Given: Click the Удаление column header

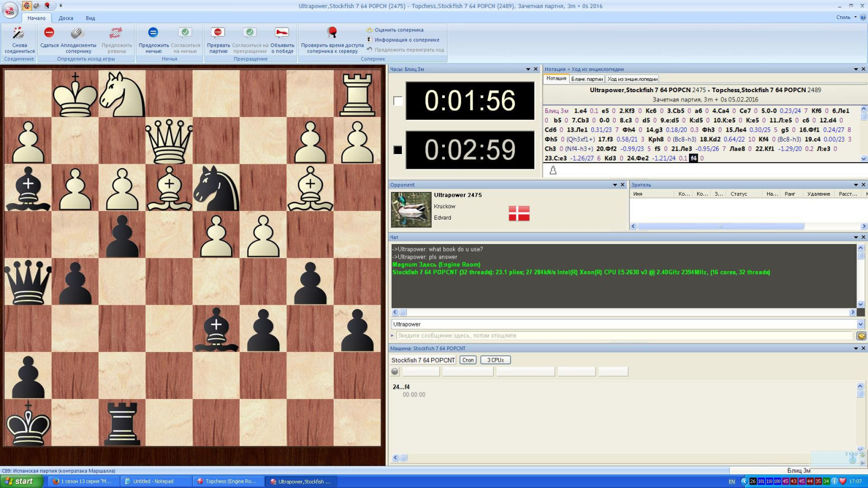Looking at the screenshot, I should pyautogui.click(x=818, y=194).
